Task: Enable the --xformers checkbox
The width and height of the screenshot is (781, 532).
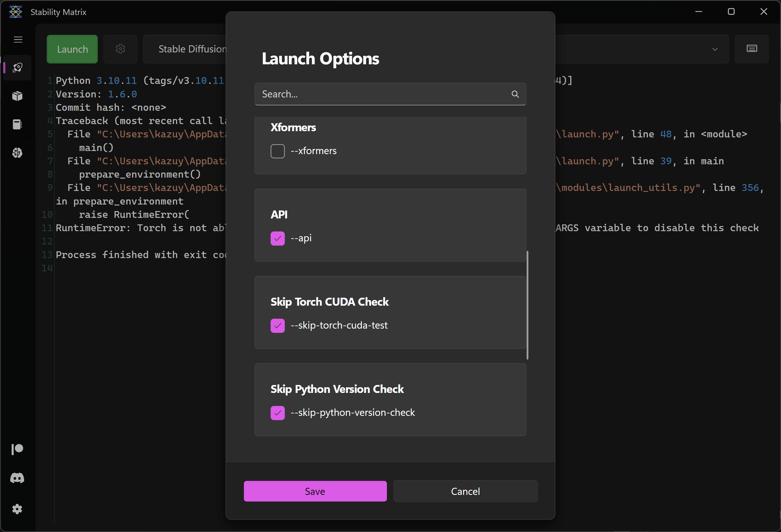Action: [x=278, y=151]
